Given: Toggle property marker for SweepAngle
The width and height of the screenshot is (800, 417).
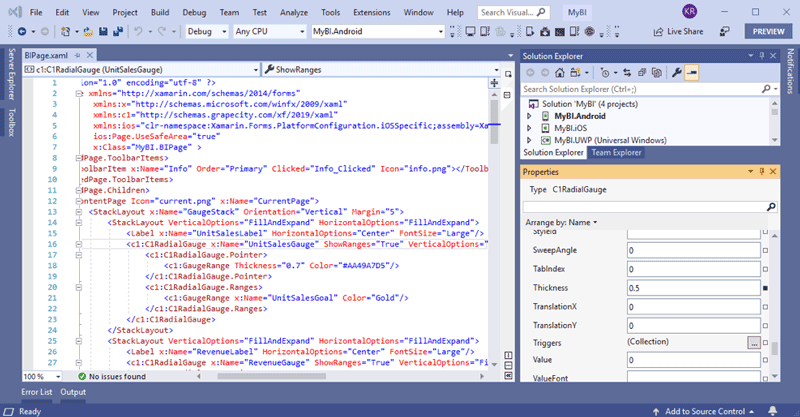Looking at the screenshot, I should (765, 251).
